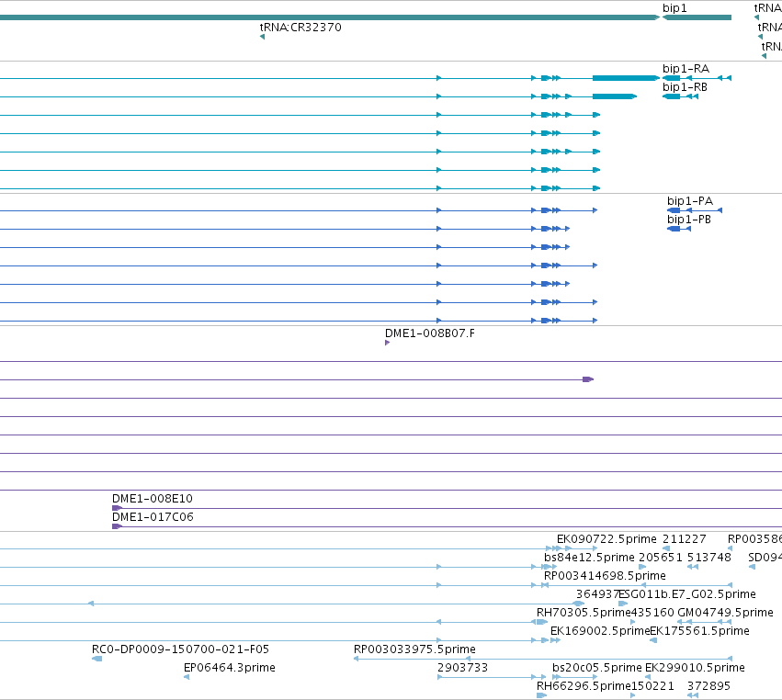
Task: Click the bip1-PA protein label
Action: tap(690, 201)
